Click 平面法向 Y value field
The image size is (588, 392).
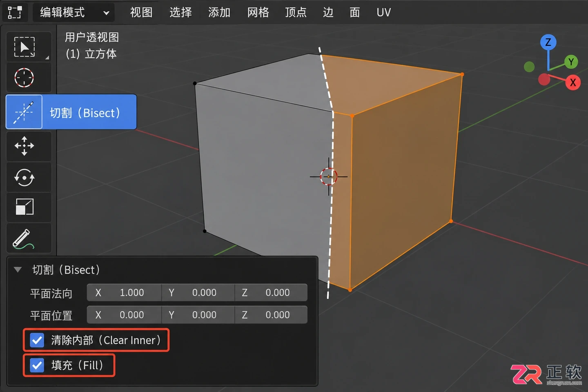[x=198, y=292]
